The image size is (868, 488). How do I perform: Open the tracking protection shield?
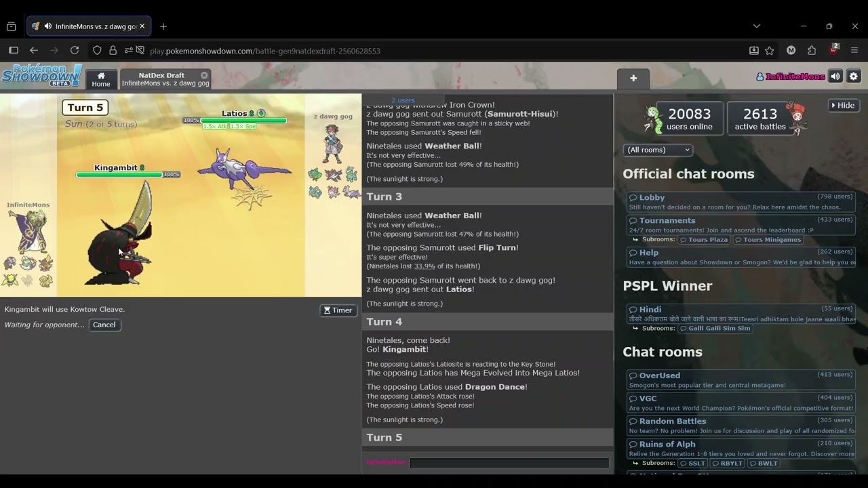[97, 50]
